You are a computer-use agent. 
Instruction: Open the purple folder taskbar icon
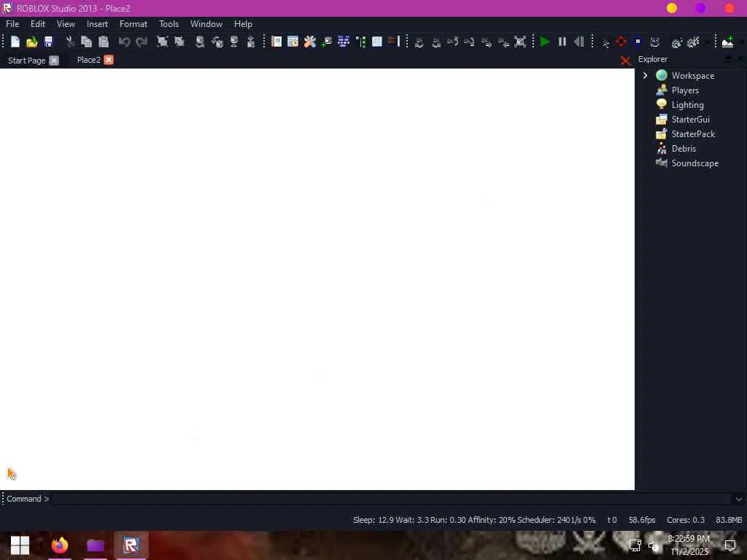(x=96, y=545)
